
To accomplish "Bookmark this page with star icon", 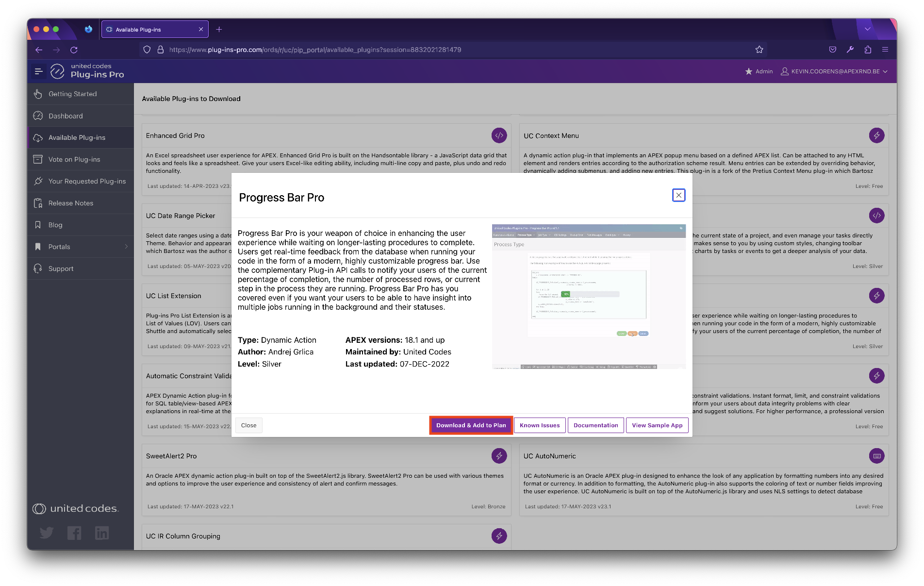I will tap(759, 50).
